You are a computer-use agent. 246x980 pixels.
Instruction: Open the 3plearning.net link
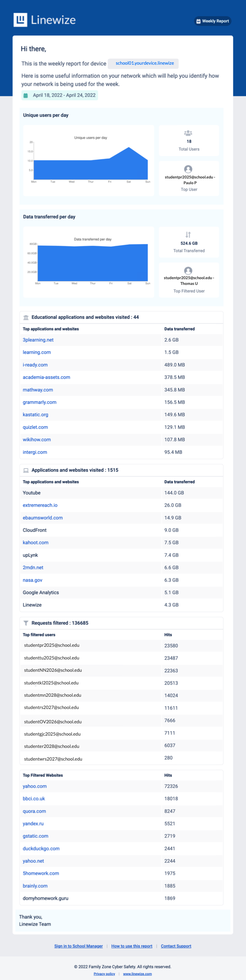tap(38, 340)
